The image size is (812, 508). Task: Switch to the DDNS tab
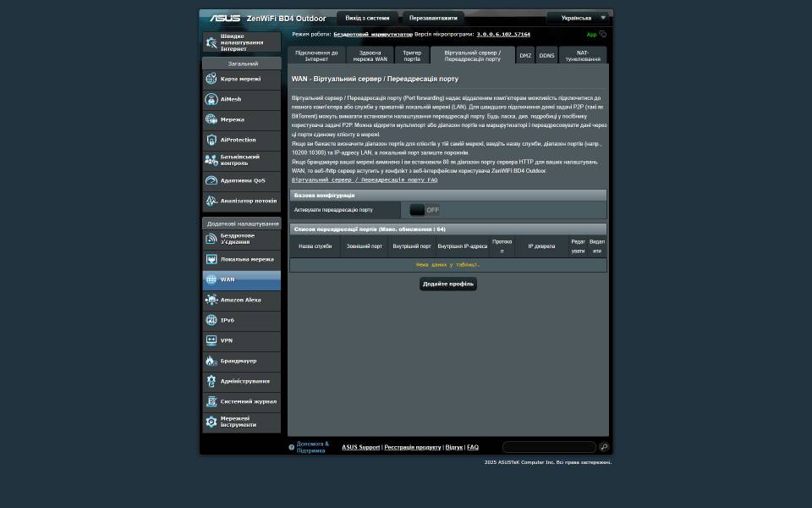pyautogui.click(x=546, y=56)
